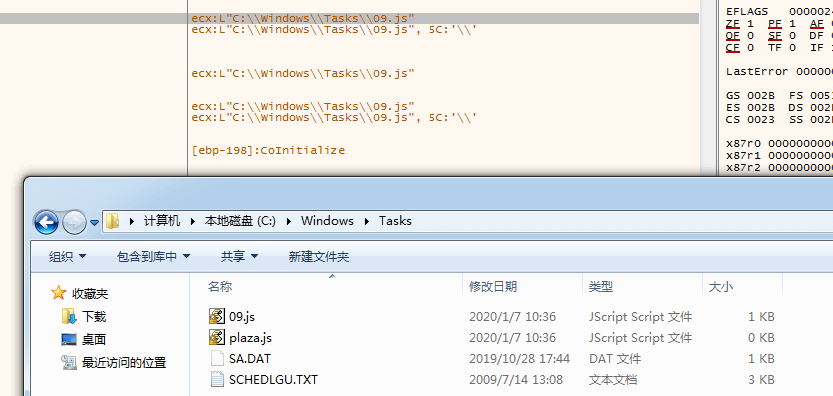Click the [ebp-198]:CoInitialize comment in debugger
The image size is (833, 396).
tap(268, 150)
